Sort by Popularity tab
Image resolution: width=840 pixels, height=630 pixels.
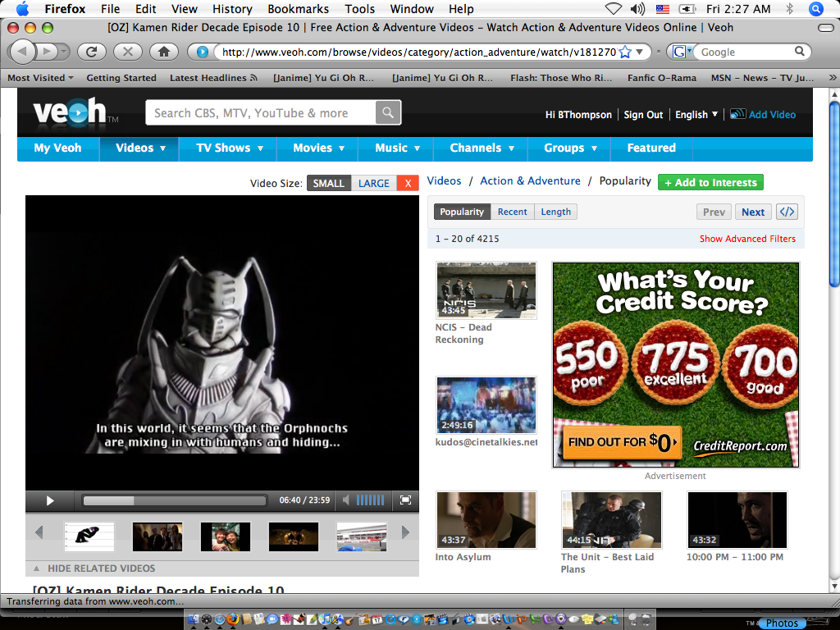pyautogui.click(x=462, y=212)
